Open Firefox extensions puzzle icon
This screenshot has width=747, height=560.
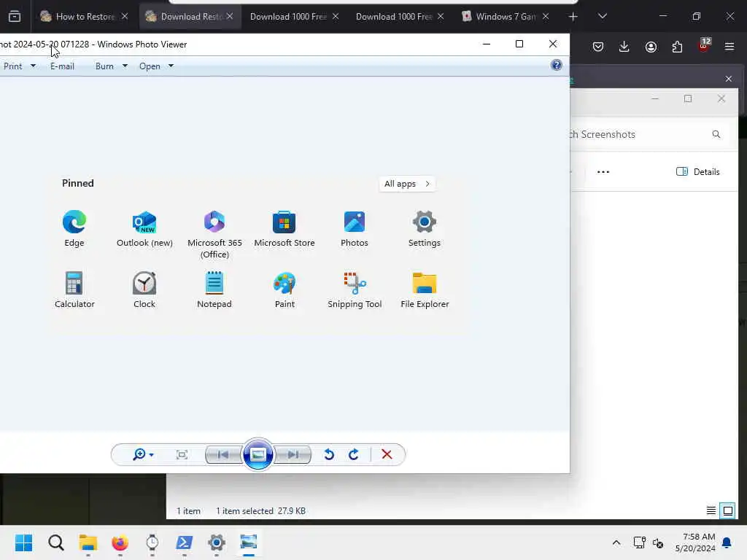click(677, 47)
